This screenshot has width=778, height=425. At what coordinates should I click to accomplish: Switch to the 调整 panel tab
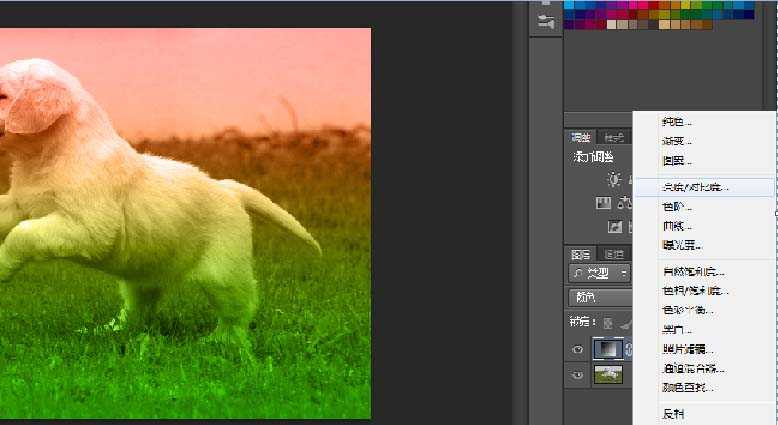(580, 138)
